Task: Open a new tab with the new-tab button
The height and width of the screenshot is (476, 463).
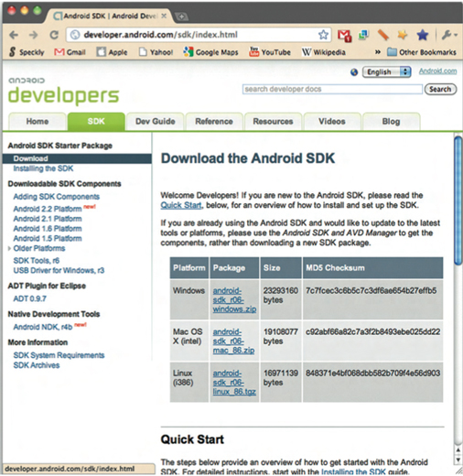Action: click(x=181, y=16)
